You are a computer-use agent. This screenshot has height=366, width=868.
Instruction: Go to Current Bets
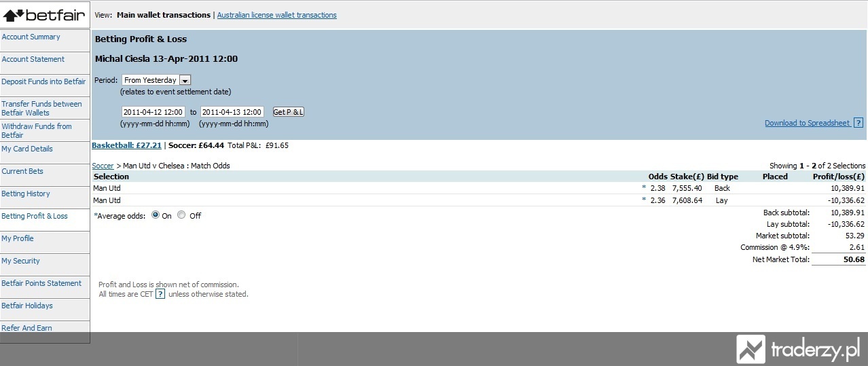(22, 171)
